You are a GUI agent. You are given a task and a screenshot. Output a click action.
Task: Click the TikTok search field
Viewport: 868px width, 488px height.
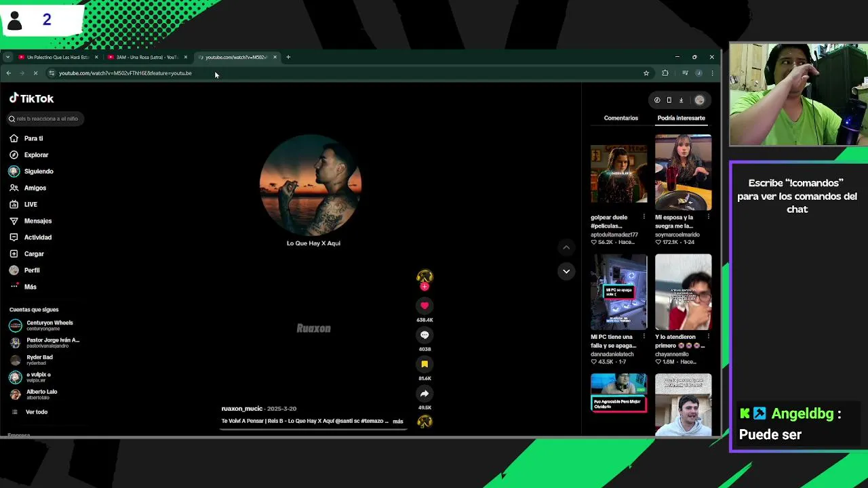[45, 119]
